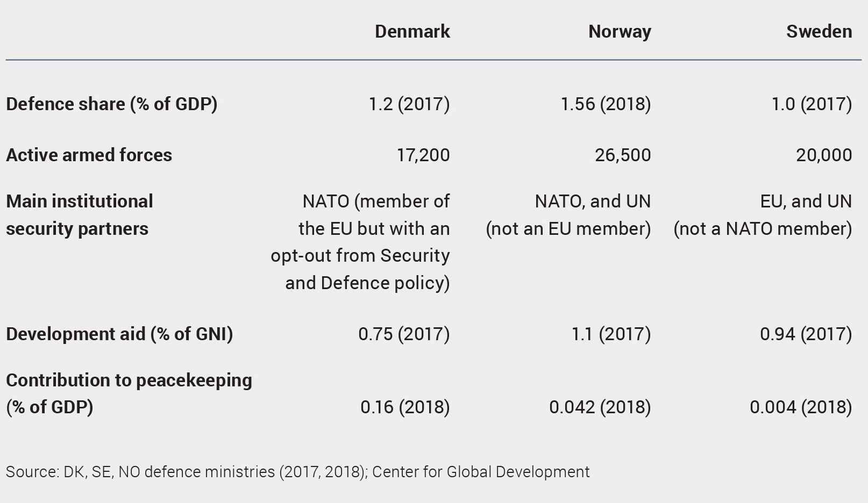Click the Source line below the table
This screenshot has width=868, height=503.
pyautogui.click(x=297, y=472)
